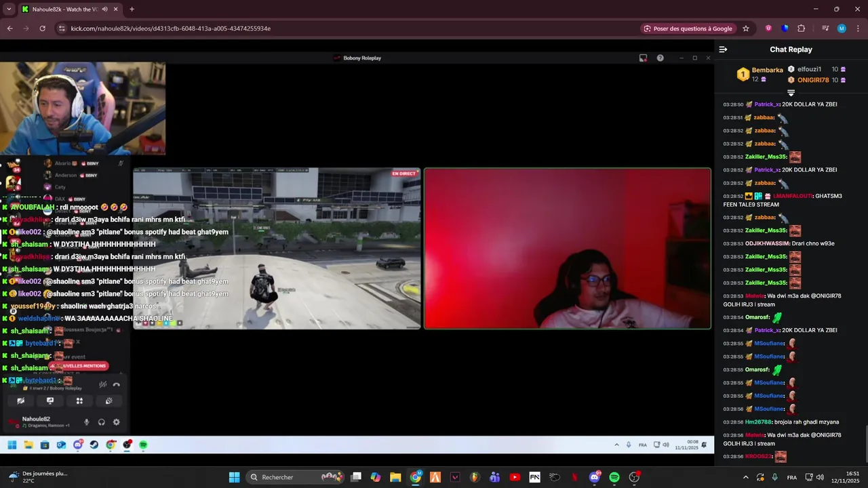This screenshot has height=488, width=868.
Task: Bookmark this page with the star icon
Action: (x=746, y=28)
